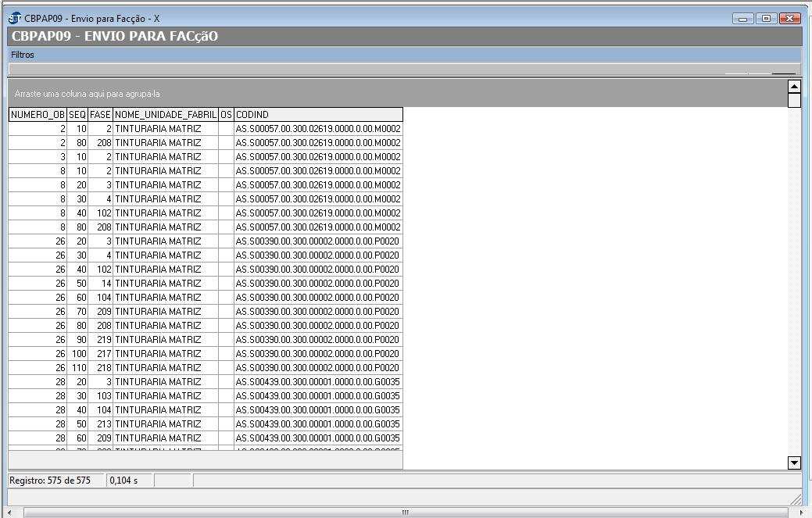Close the CBPAP09 window

pos(790,18)
